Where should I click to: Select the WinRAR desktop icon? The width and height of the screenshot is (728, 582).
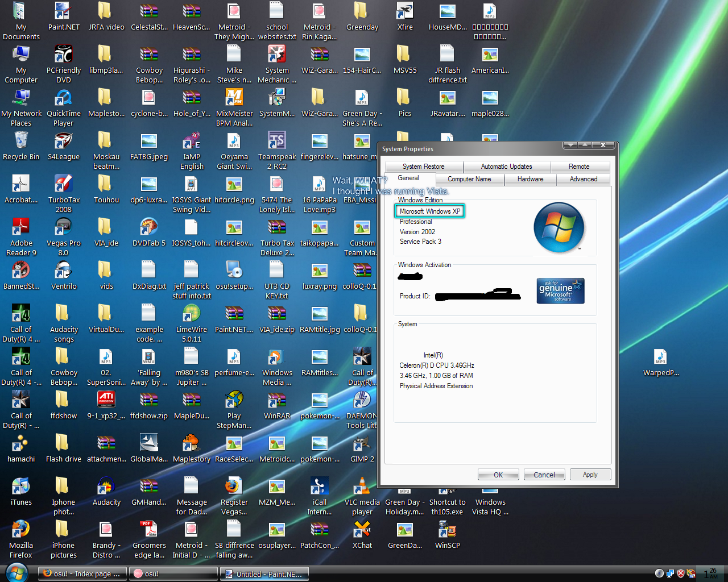[277, 405]
